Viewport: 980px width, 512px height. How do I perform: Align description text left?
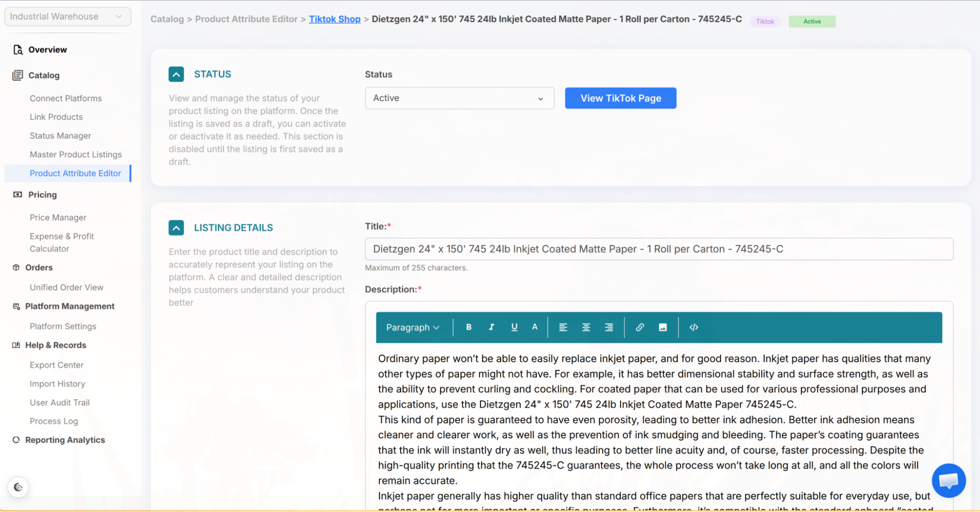[563, 327]
